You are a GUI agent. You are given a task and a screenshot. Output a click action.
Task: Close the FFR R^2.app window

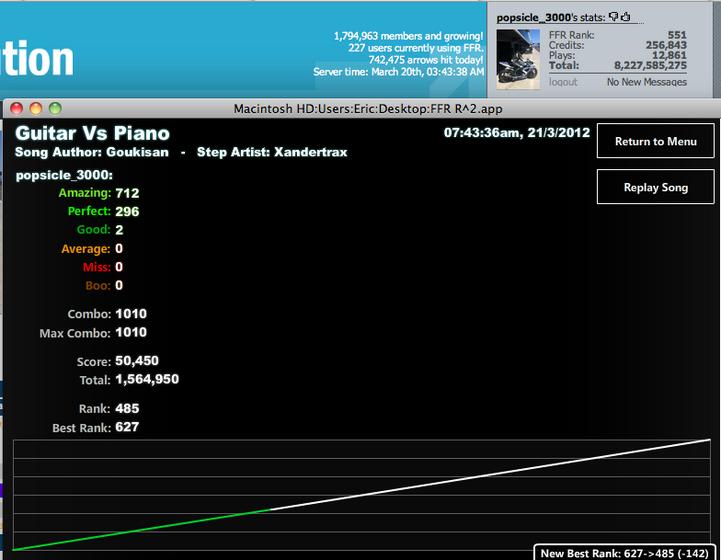coord(17,109)
